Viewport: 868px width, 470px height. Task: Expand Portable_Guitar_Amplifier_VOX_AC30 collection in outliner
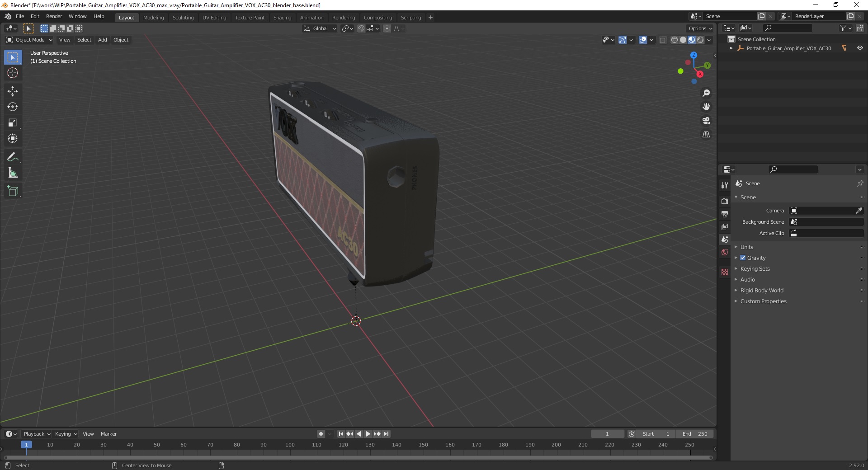click(x=731, y=48)
